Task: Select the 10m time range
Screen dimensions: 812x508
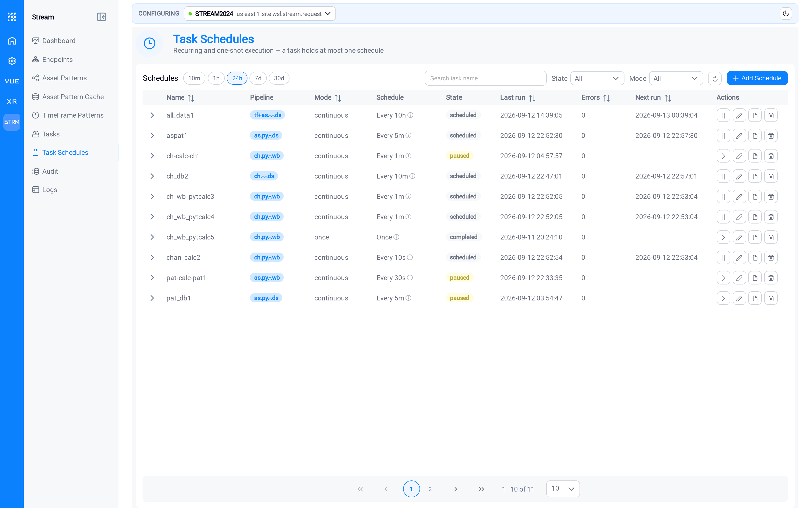Action: (x=194, y=78)
